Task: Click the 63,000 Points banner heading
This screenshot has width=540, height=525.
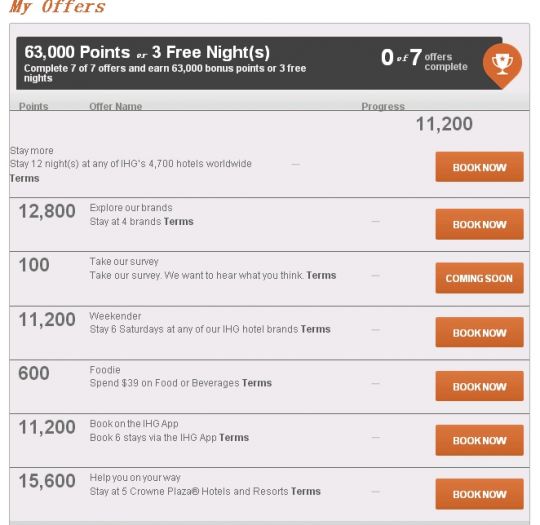Action: coord(147,52)
